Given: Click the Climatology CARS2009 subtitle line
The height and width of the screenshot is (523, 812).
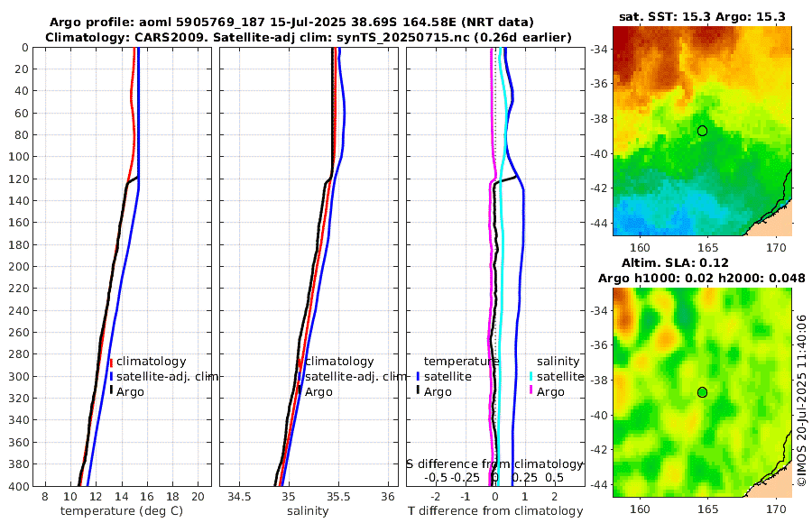Looking at the screenshot, I should tap(309, 37).
